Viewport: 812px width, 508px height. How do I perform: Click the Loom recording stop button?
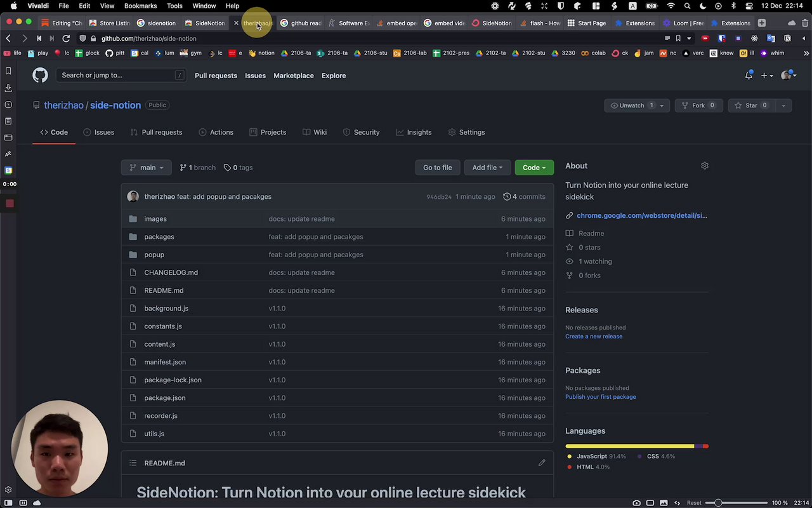[x=10, y=203]
